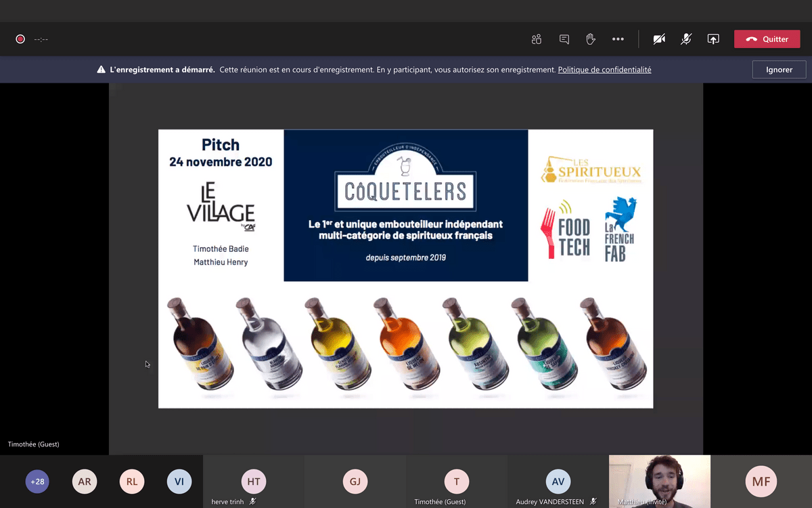
Task: Leave the meeting with Quitter
Action: (767, 39)
